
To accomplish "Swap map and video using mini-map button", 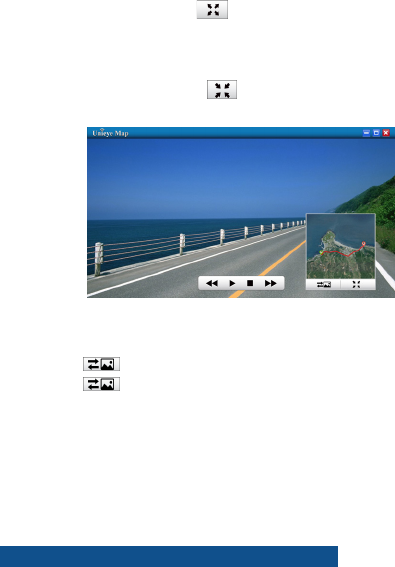I will pos(324,285).
